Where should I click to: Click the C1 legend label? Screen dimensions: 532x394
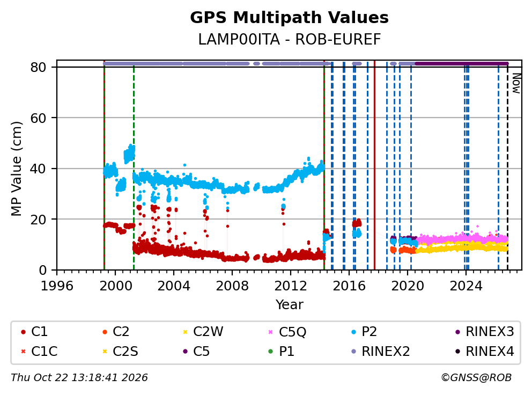point(39,332)
